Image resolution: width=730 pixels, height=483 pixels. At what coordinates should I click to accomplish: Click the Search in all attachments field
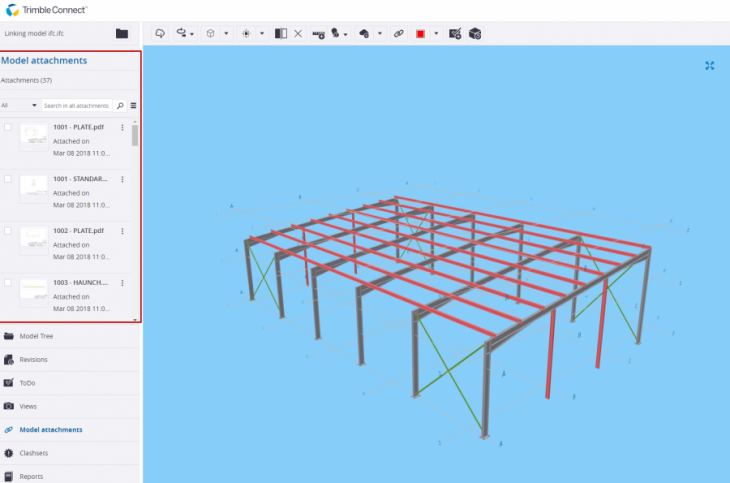(x=76, y=105)
